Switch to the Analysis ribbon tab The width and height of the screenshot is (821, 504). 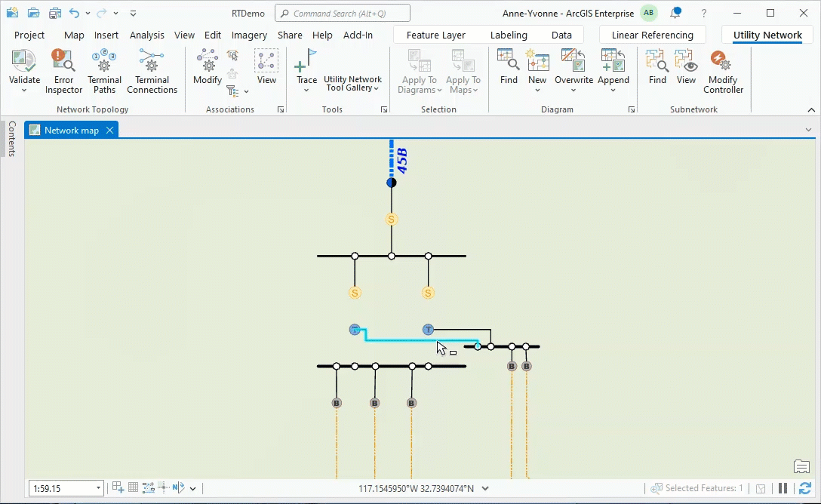click(146, 35)
